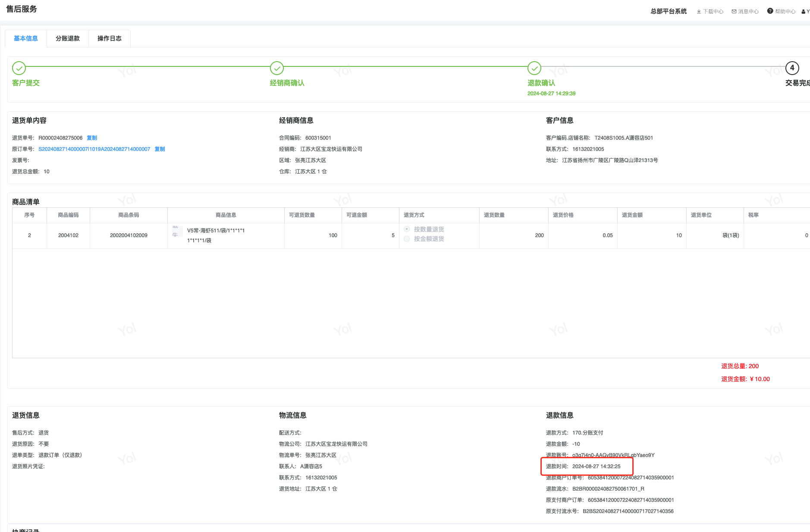Open the 消息中心 envelope icon
810x532 pixels.
pyautogui.click(x=734, y=12)
